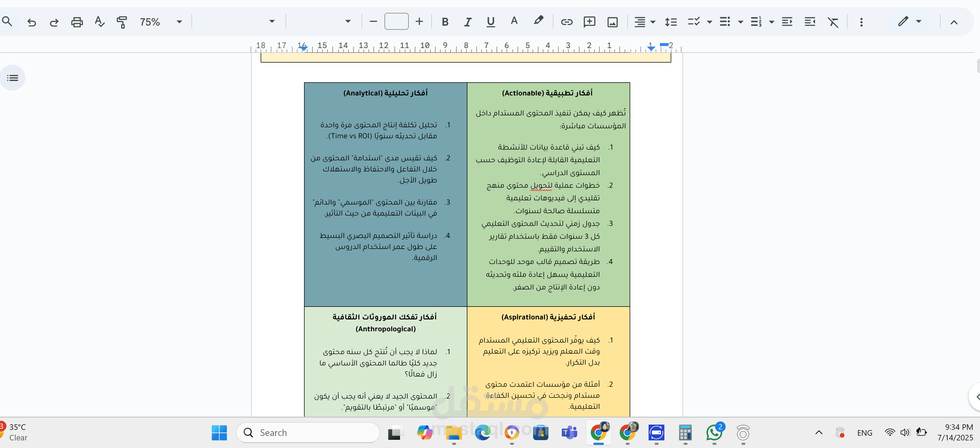
Task: Click the Time vs ROI text line
Action: tap(382, 136)
